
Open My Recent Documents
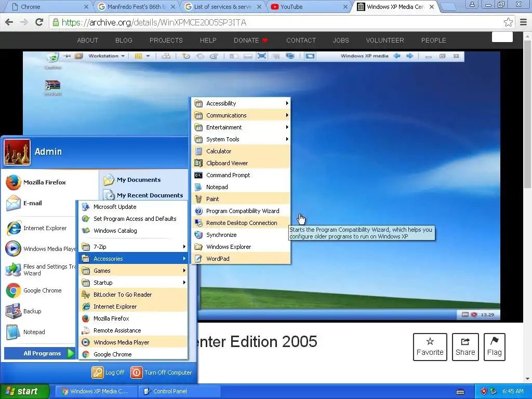143,195
